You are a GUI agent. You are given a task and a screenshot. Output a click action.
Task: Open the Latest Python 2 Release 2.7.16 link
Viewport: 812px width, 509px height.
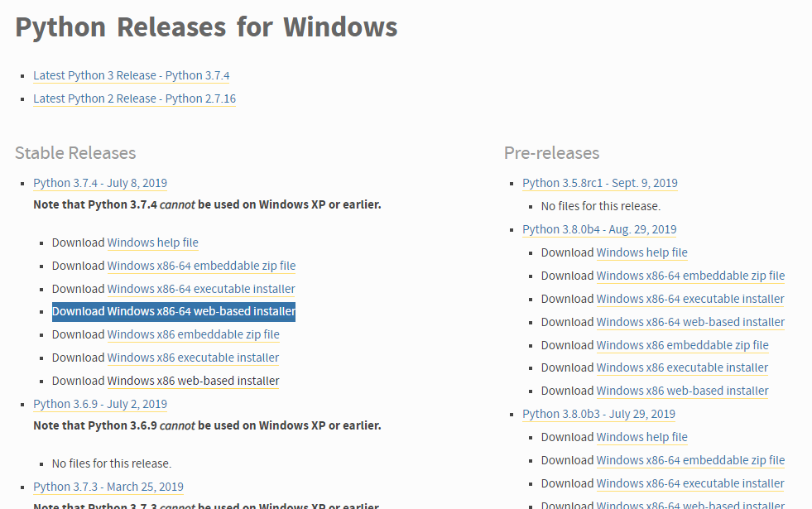coord(134,98)
